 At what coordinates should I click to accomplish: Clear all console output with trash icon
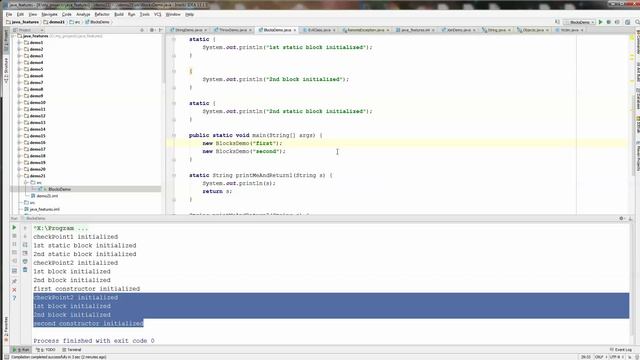point(25,270)
